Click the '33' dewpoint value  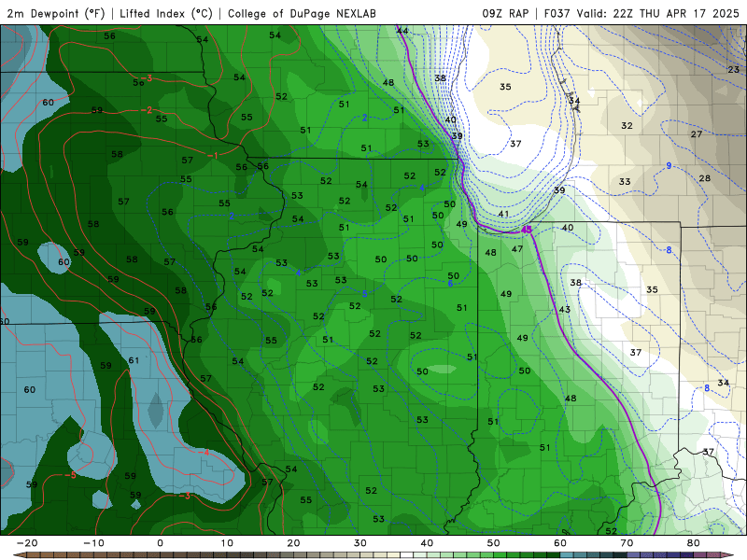pyautogui.click(x=625, y=181)
